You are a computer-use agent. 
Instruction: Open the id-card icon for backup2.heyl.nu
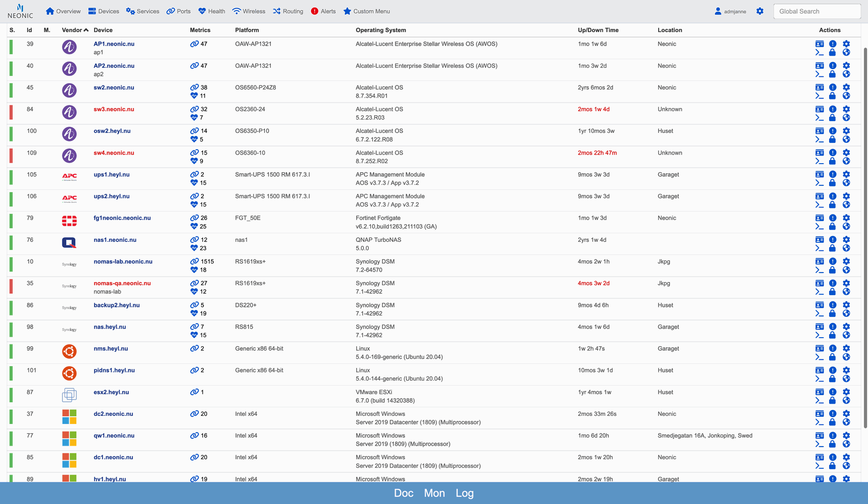pyautogui.click(x=819, y=305)
